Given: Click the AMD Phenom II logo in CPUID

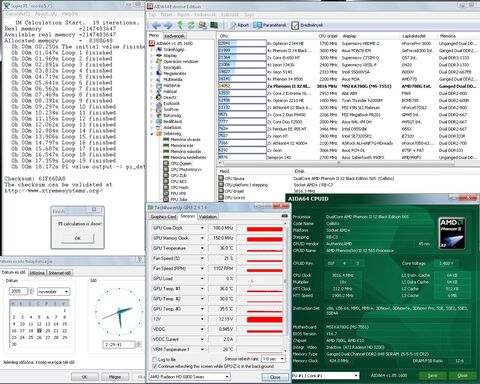Looking at the screenshot, I should (x=452, y=233).
